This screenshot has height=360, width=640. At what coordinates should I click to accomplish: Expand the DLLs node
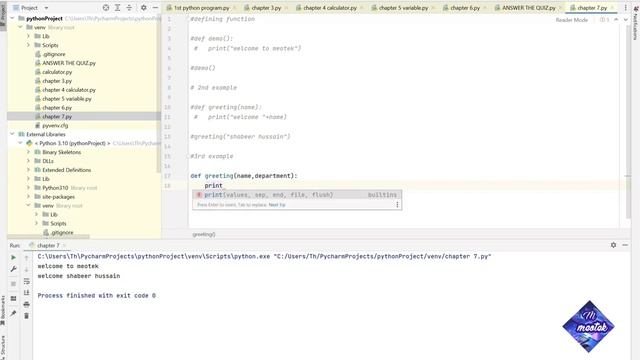[29, 161]
